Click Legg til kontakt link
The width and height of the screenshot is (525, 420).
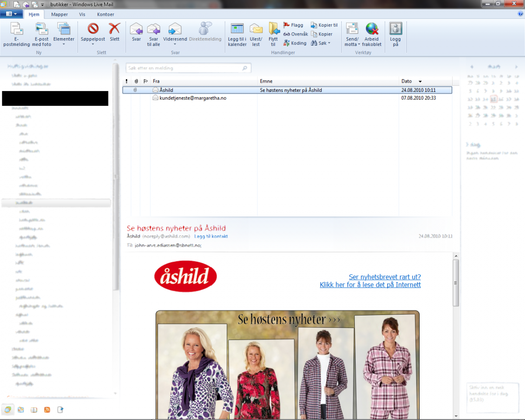211,236
